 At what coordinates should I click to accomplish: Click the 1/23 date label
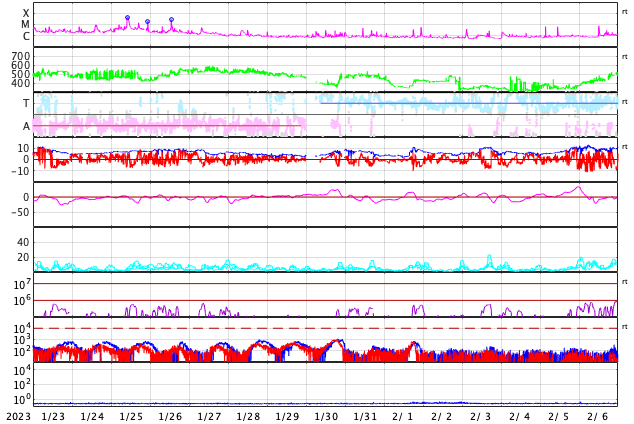[x=52, y=416]
